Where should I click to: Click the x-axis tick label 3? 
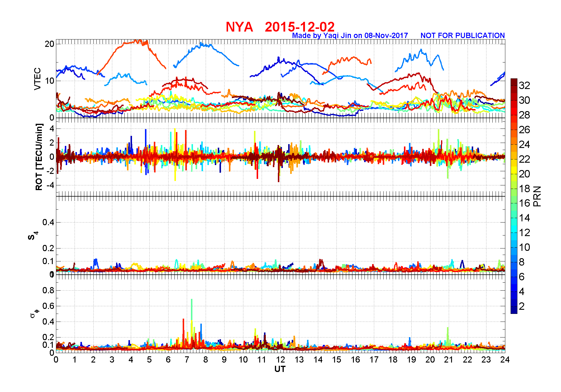[112, 360]
